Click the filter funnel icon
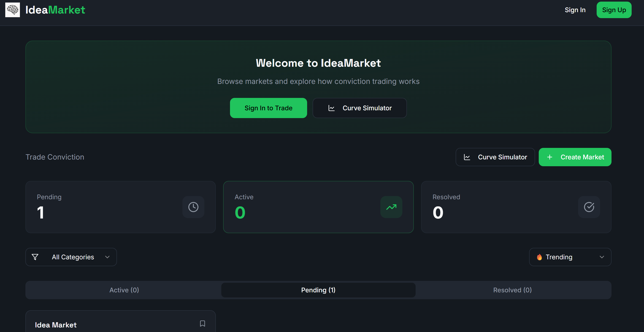The height and width of the screenshot is (332, 644). click(35, 257)
